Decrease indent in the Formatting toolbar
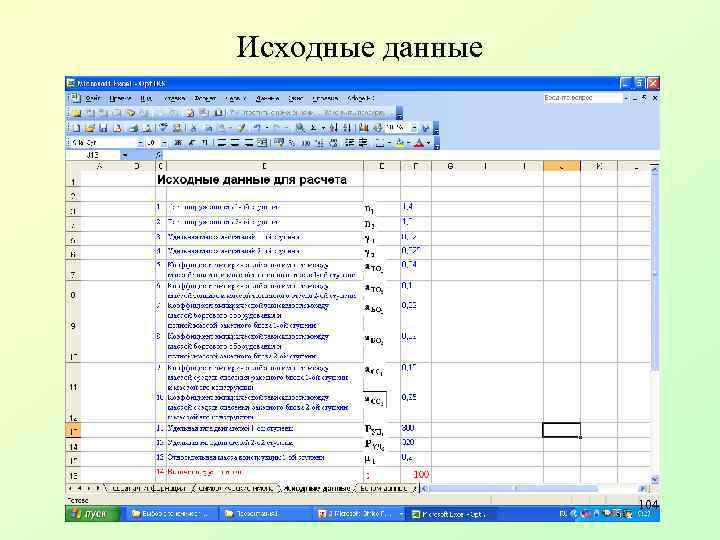720x540 pixels. pyautogui.click(x=350, y=143)
